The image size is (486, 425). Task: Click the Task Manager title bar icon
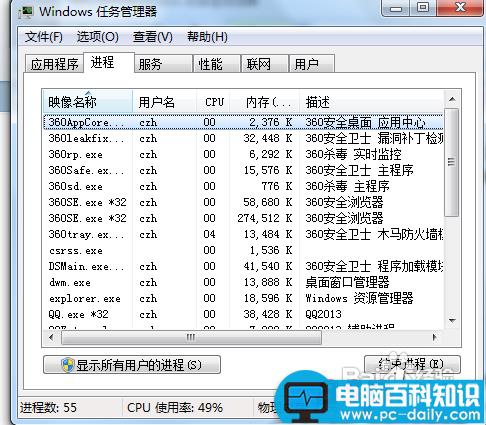coord(26,12)
